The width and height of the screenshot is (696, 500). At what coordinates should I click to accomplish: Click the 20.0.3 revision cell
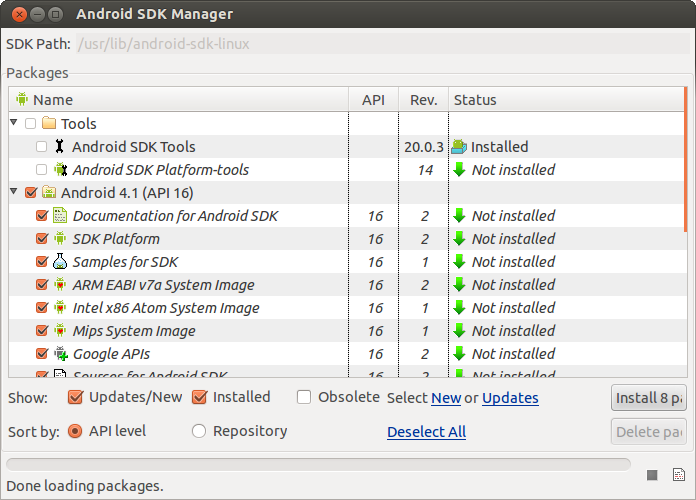coord(423,147)
